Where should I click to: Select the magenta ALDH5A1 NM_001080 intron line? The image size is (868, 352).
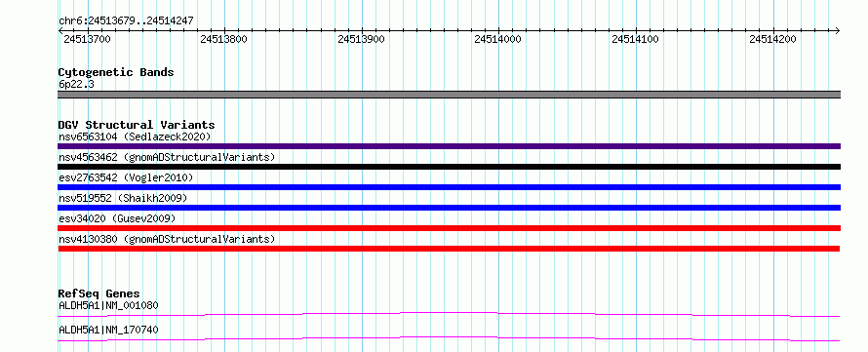click(449, 314)
